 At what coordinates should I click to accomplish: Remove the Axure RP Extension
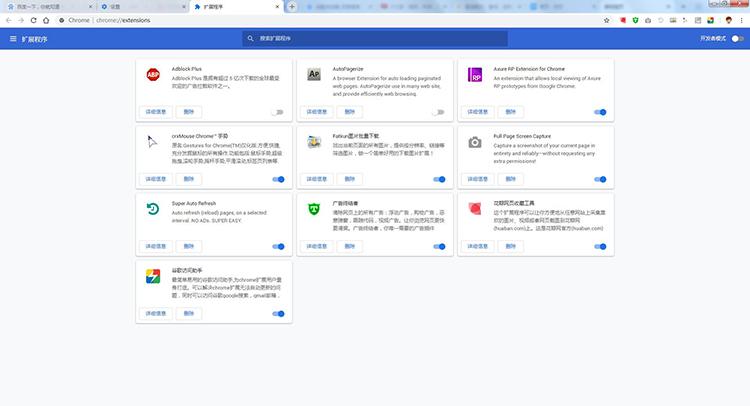click(510, 112)
